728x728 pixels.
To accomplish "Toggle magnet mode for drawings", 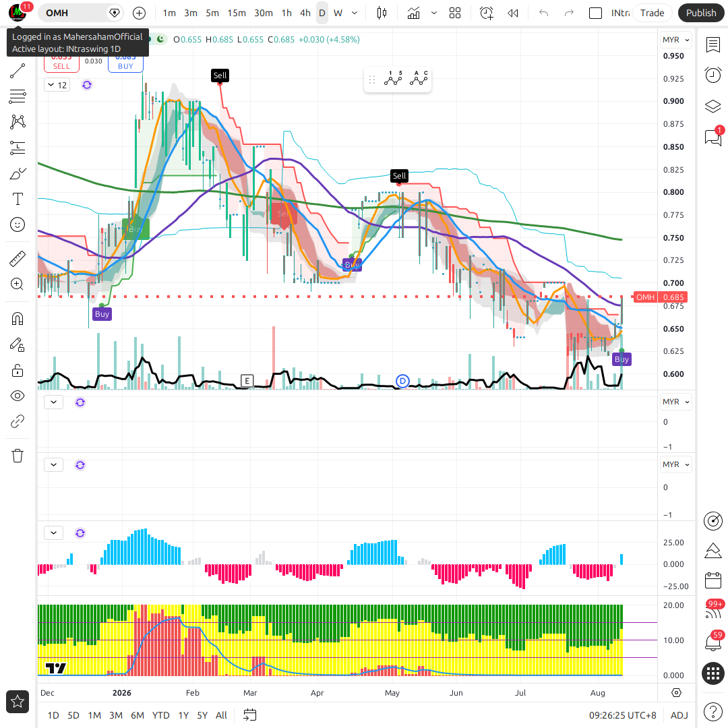I will (x=18, y=319).
